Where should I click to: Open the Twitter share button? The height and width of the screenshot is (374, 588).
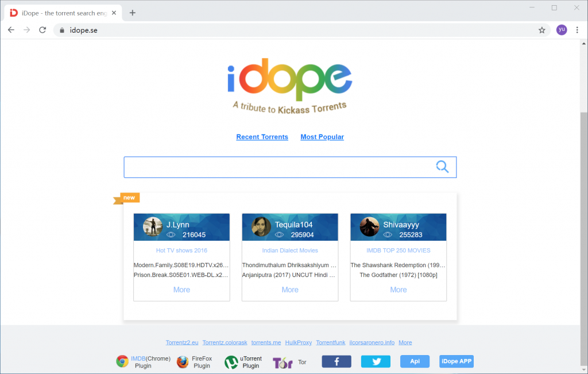376,361
